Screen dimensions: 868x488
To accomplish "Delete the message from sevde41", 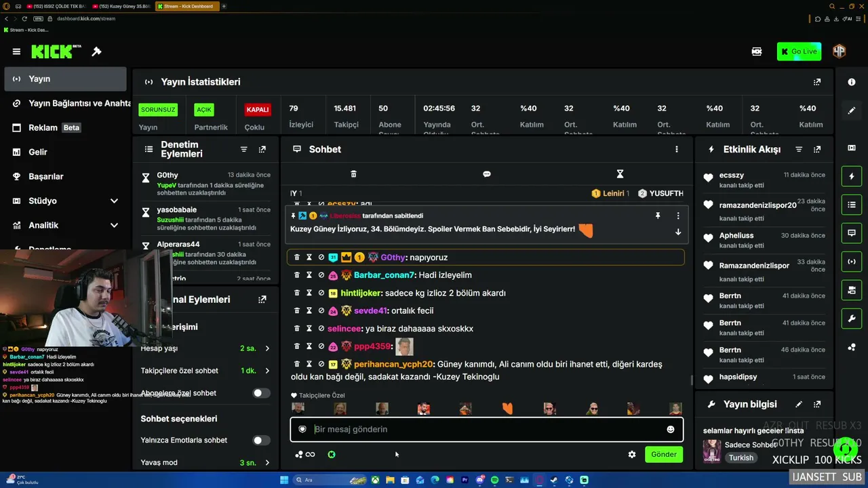I will (297, 310).
